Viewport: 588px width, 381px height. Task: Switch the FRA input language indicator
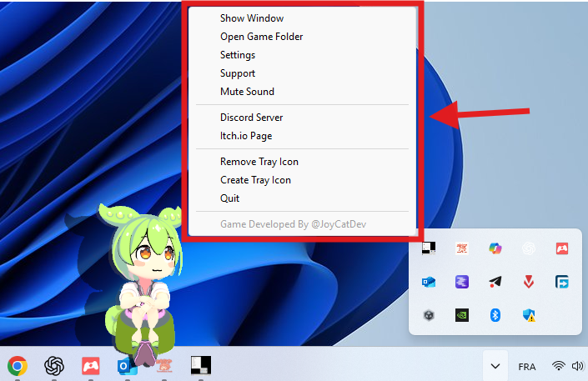(x=527, y=366)
